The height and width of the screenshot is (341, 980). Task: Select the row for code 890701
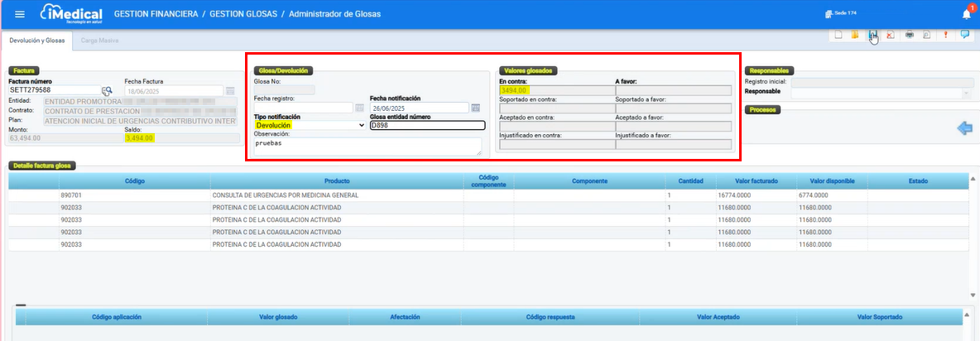(248, 195)
